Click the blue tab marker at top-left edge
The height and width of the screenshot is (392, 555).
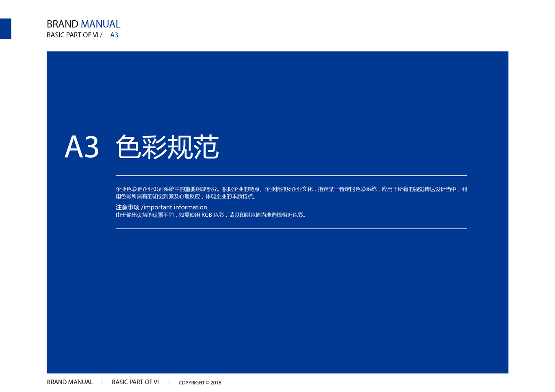pyautogui.click(x=6, y=29)
